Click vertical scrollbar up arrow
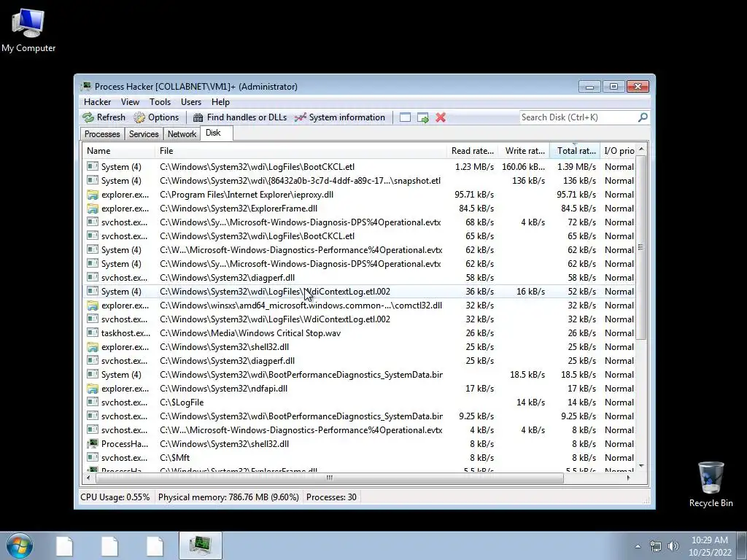 641,149
